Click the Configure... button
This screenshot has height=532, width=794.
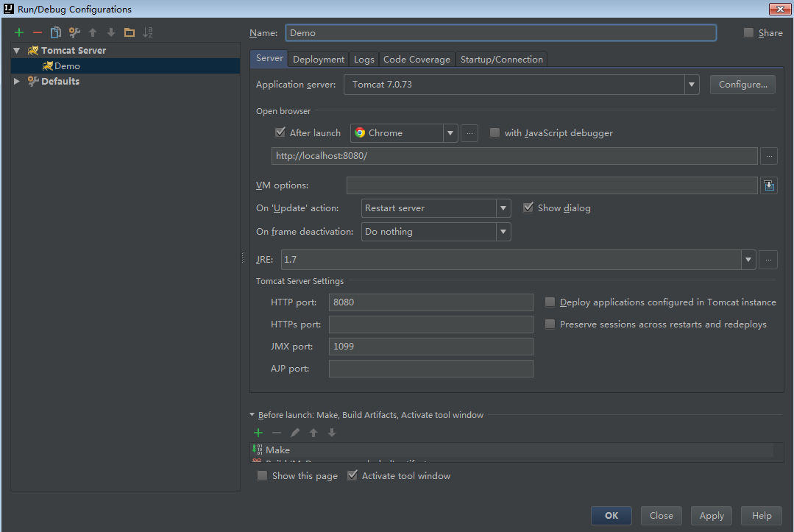pyautogui.click(x=742, y=85)
